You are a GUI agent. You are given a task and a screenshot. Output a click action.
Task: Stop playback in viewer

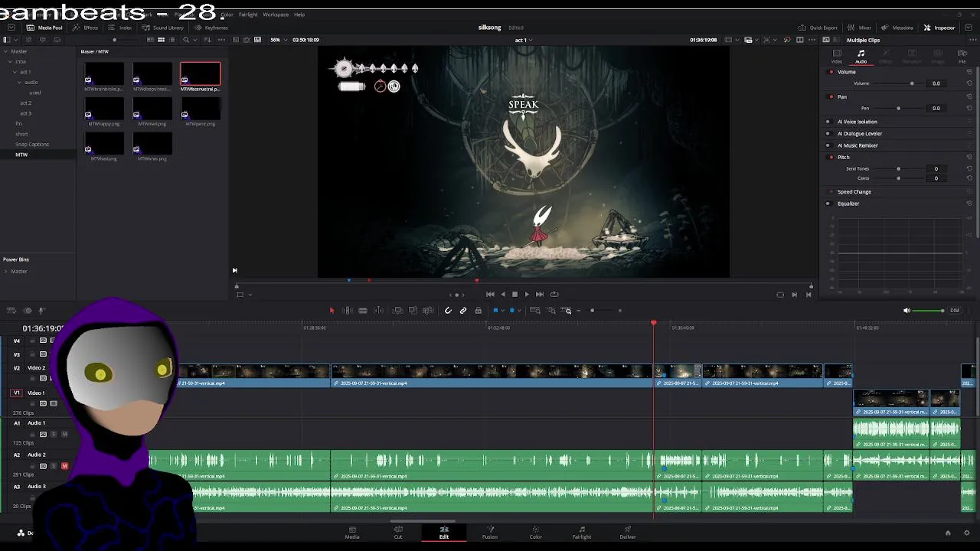(514, 294)
